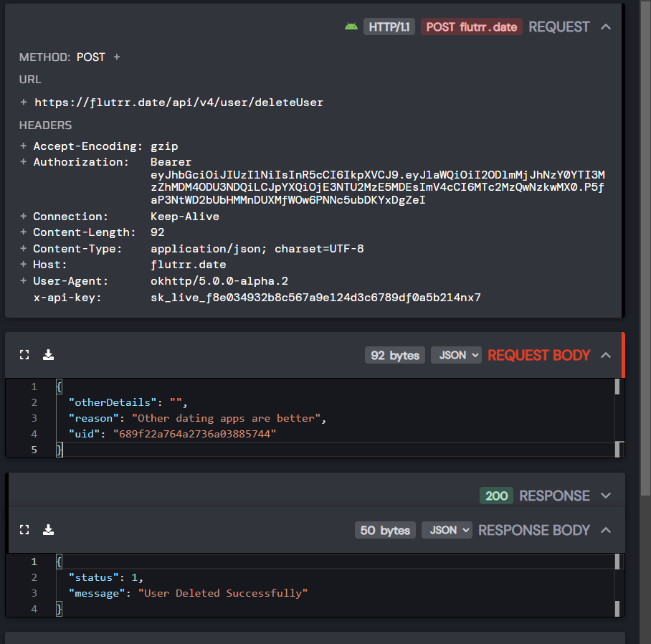Expand the Authorization header
Image resolution: width=651 pixels, height=644 pixels.
(24, 161)
